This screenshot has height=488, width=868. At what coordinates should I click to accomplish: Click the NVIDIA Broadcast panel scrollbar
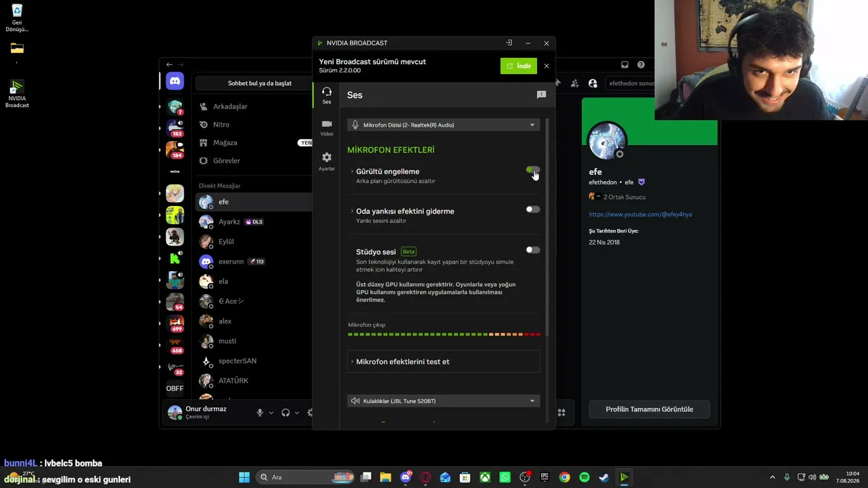(x=547, y=227)
